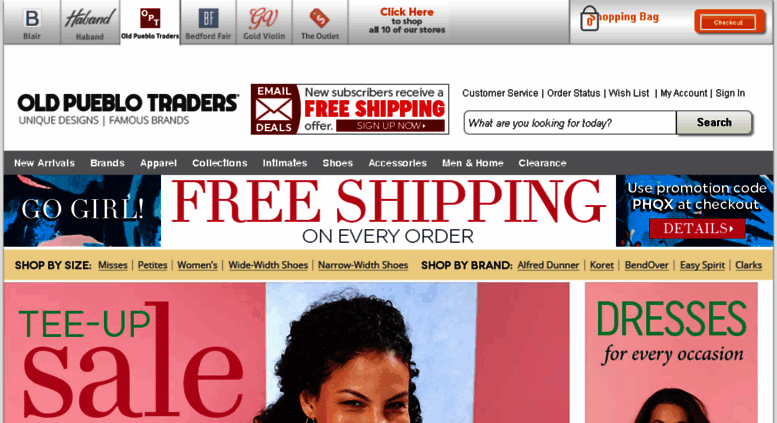
Task: Click the Details button for promo code
Action: [x=697, y=228]
